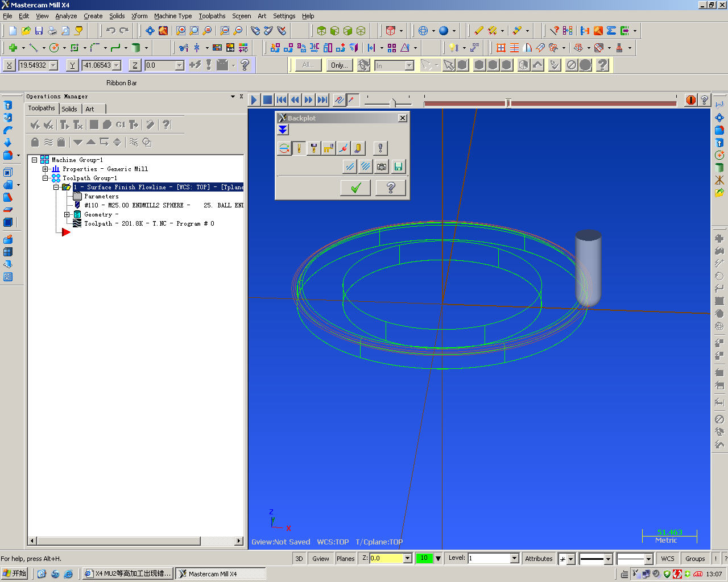Click the Operations Manager help question mark icon
728x582 pixels.
click(166, 124)
